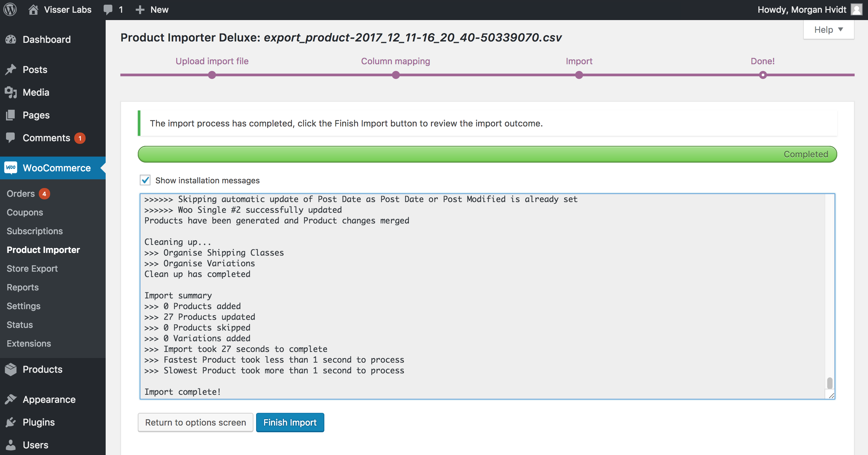This screenshot has height=455, width=868.
Task: Click the Appearance menu label
Action: click(x=49, y=399)
